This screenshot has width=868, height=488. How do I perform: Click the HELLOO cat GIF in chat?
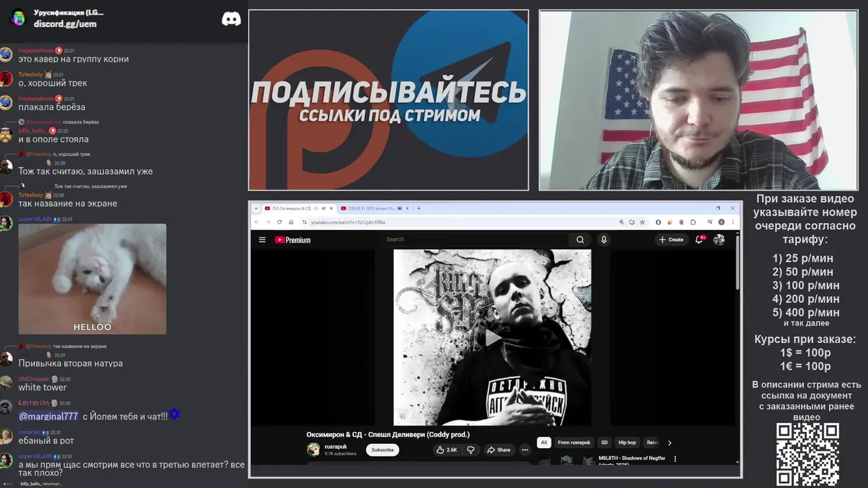click(92, 279)
